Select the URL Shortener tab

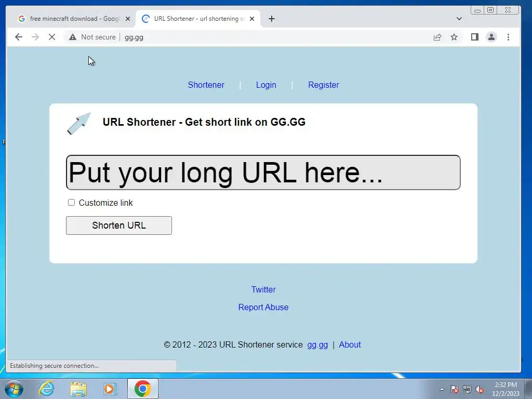click(198, 19)
